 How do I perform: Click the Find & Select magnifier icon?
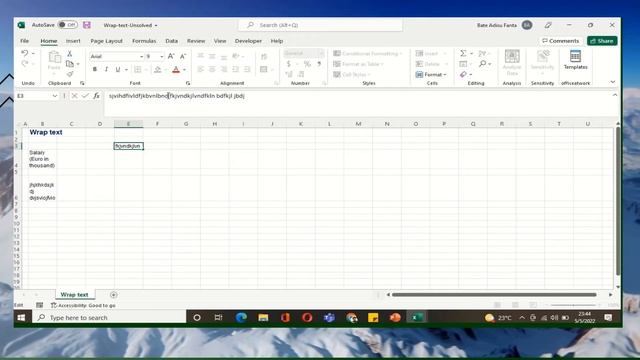coord(482,64)
